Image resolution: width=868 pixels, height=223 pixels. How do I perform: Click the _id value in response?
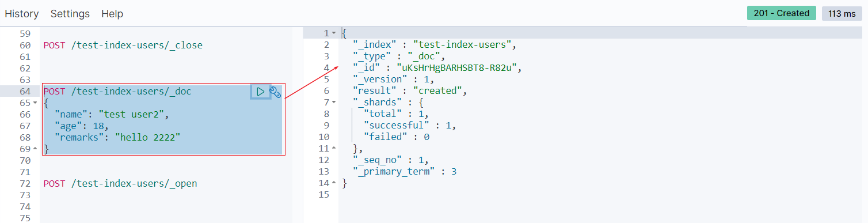point(458,68)
